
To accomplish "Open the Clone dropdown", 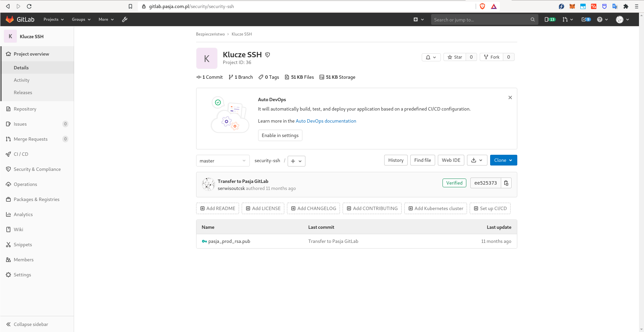I will (504, 160).
